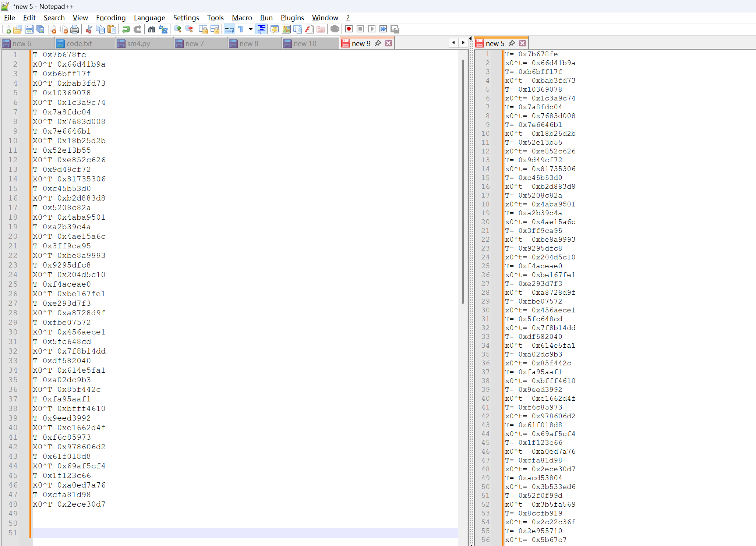Screen dimensions: 756x546
Task: Pin the new 5 tab
Action: coord(512,43)
